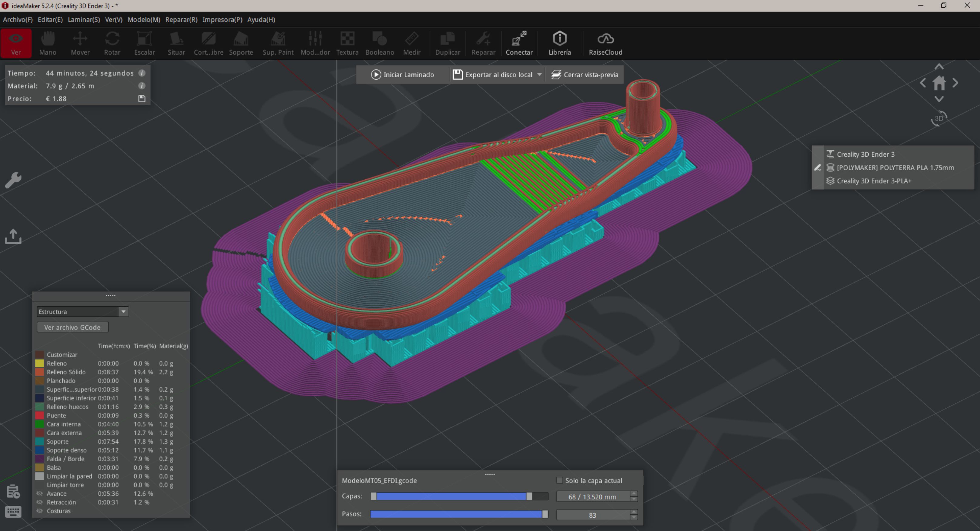Image resolution: width=980 pixels, height=531 pixels.
Task: Open the Librería toolbar icon
Action: point(559,43)
